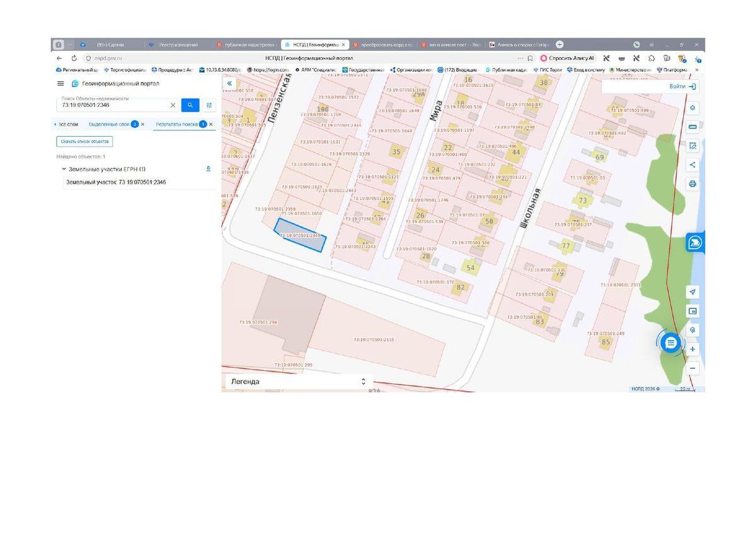The image size is (756, 534).
Task: Open result Земельный участок 73:19:070501:2346
Action: coord(116,182)
